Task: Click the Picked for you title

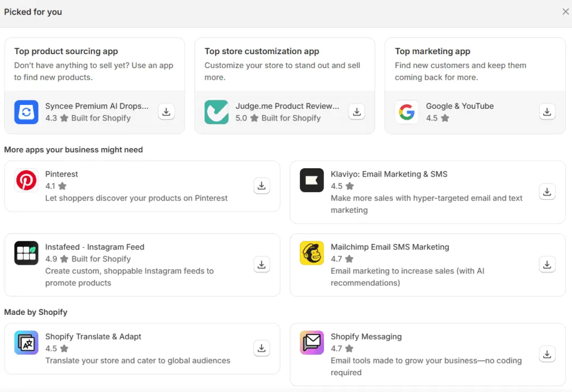Action: (x=33, y=12)
